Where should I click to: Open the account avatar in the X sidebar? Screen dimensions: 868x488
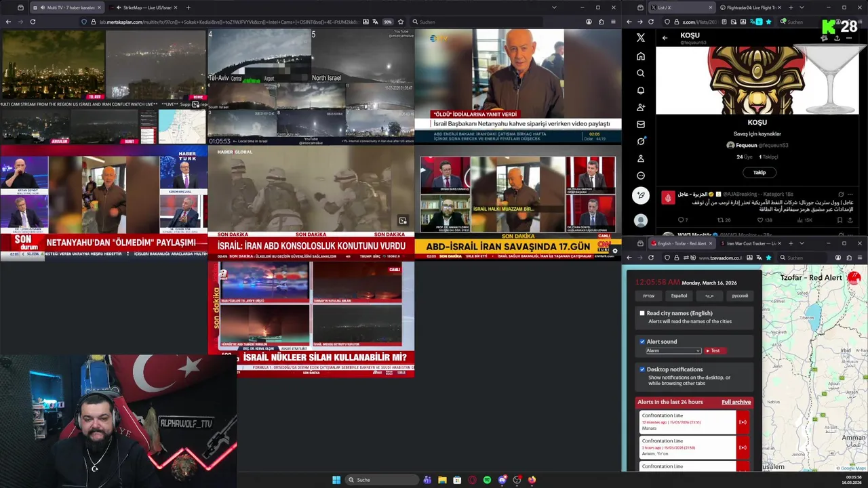(x=640, y=220)
